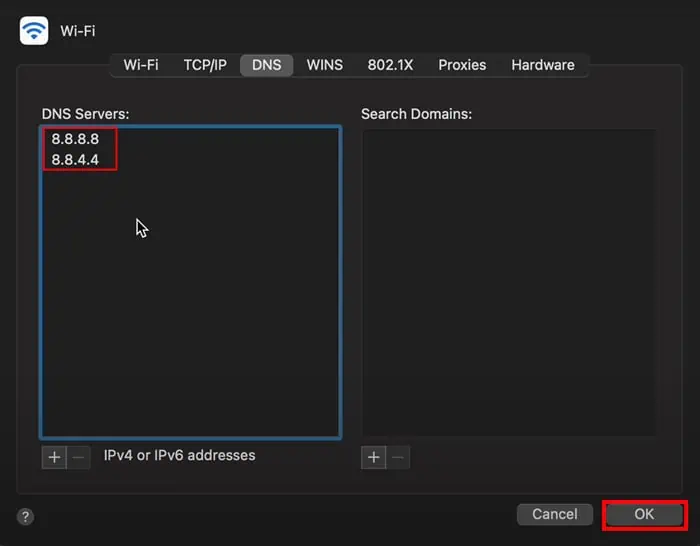The width and height of the screenshot is (700, 546).
Task: Click OK to confirm DNS settings
Action: point(644,514)
